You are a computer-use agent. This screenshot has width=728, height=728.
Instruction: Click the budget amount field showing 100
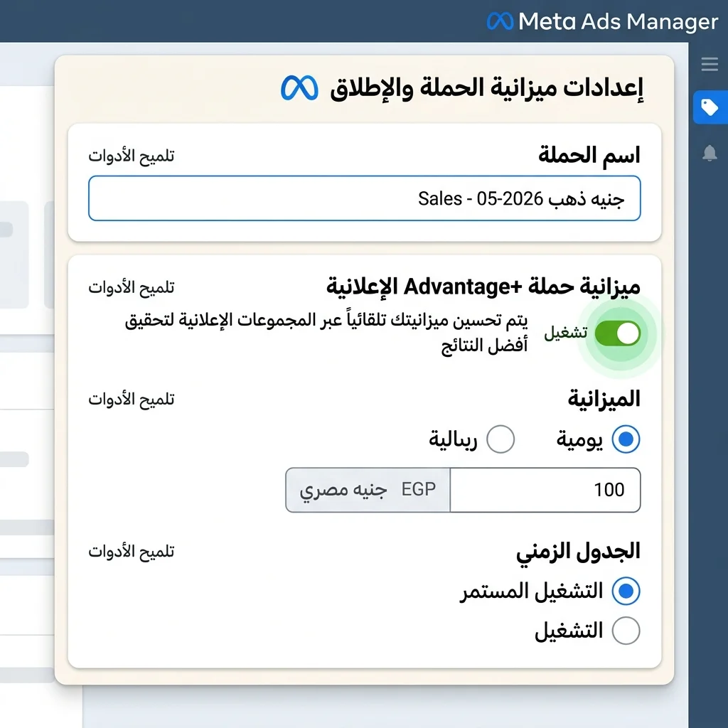tap(545, 490)
